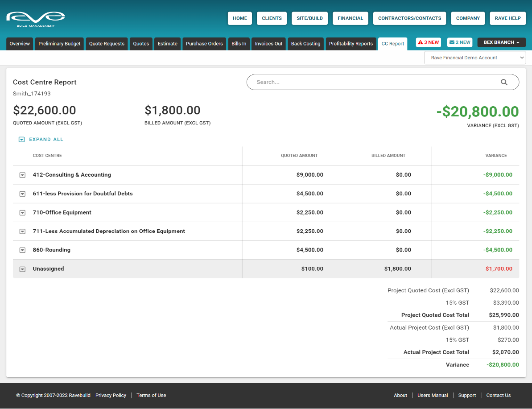Go to the FINANCIAL section
532x409 pixels.
[x=350, y=18]
